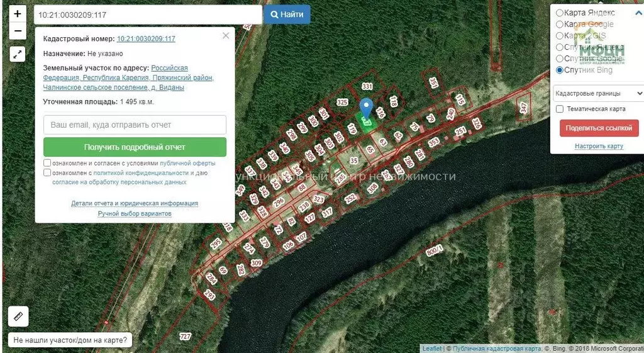
Task: Open cadastral number 10:21:0030209:117 link
Action: point(146,38)
